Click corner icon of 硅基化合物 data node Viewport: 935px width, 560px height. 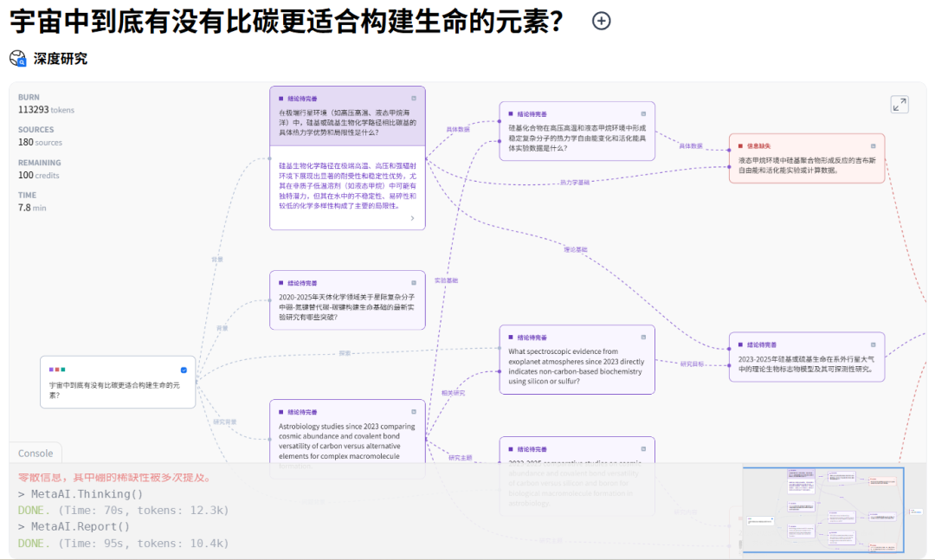643,113
